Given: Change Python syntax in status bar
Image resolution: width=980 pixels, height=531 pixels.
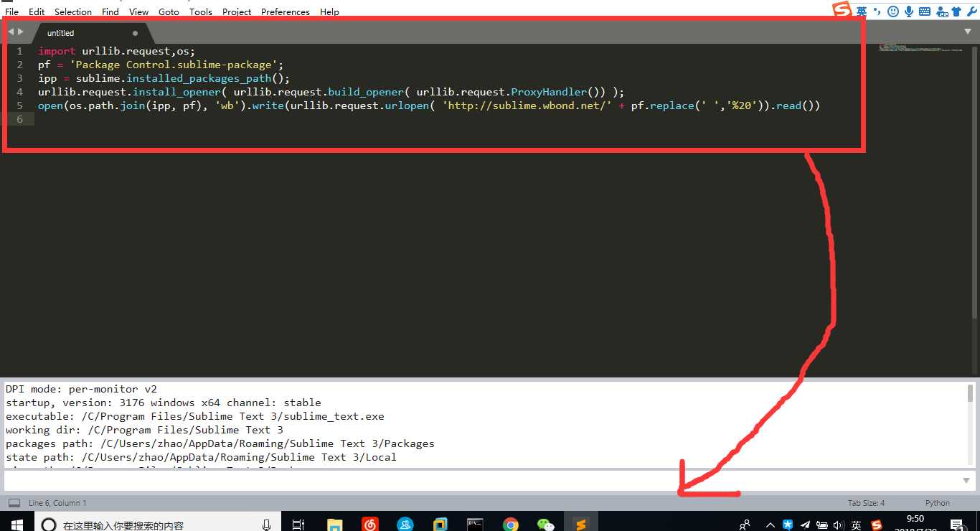Looking at the screenshot, I should pos(937,503).
